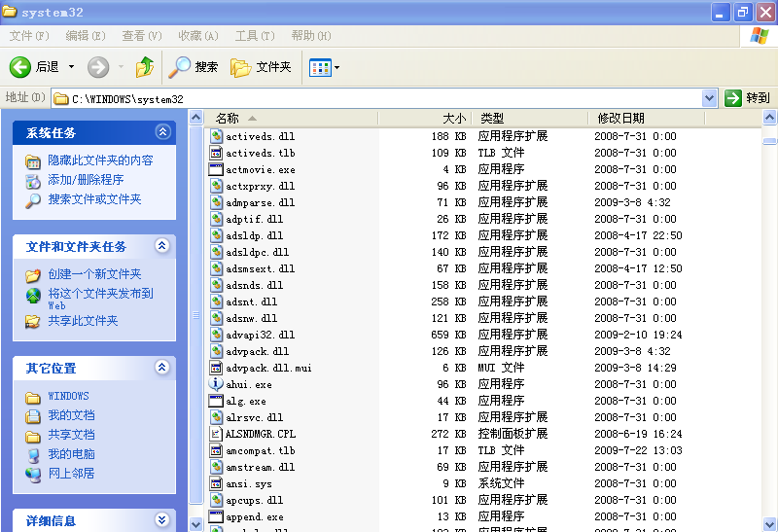Expand the address bar dropdown list
This screenshot has height=532, width=778.
click(709, 98)
